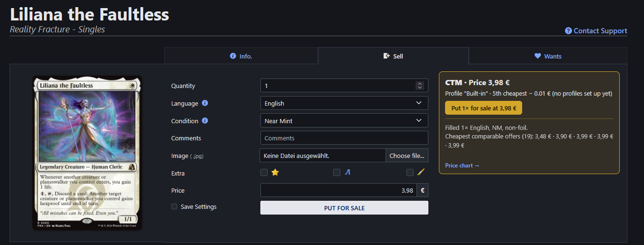
Task: Select the Sell tab
Action: pos(393,56)
